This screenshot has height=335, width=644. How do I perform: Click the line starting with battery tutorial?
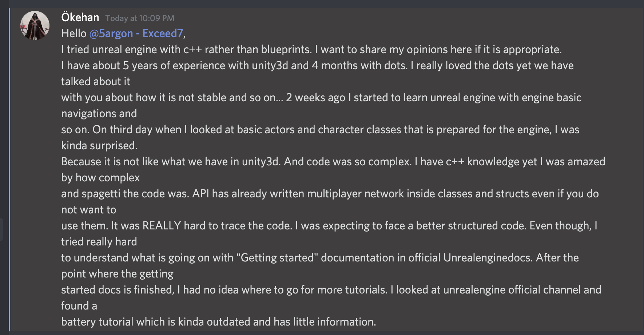click(x=218, y=322)
